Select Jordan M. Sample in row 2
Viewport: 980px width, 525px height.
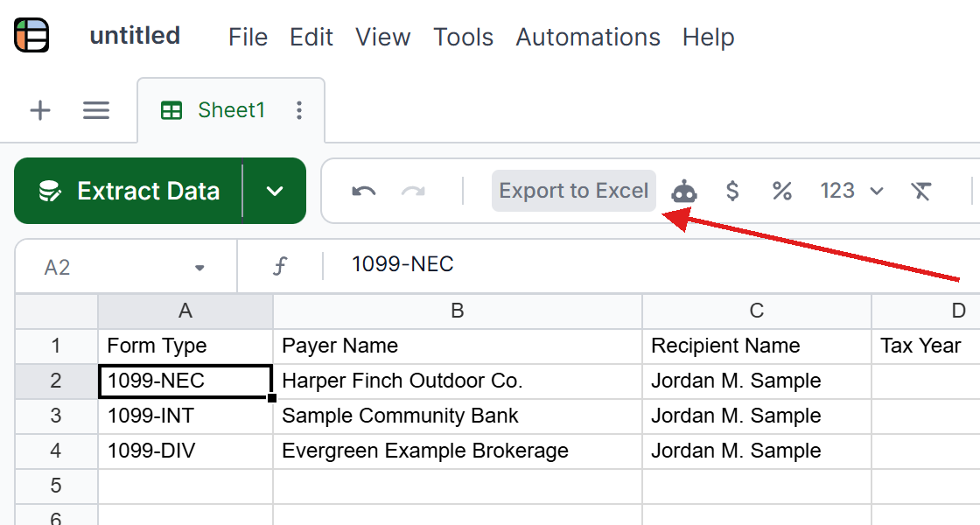(x=756, y=381)
